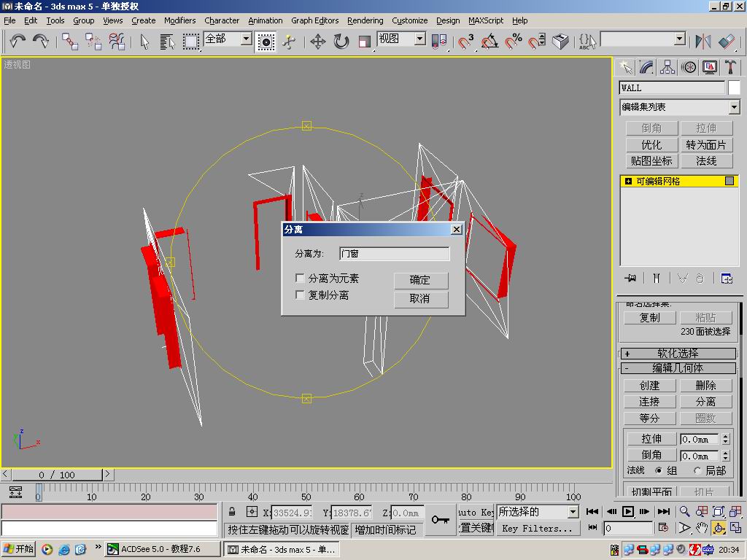This screenshot has height=560, width=747.
Task: Click the Zoom magnifier viewport icon
Action: (684, 512)
